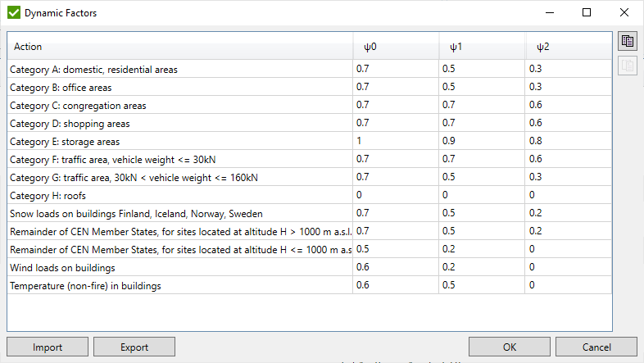Screen dimensions: 644x363
Task: Click the copy table icon
Action: click(628, 42)
